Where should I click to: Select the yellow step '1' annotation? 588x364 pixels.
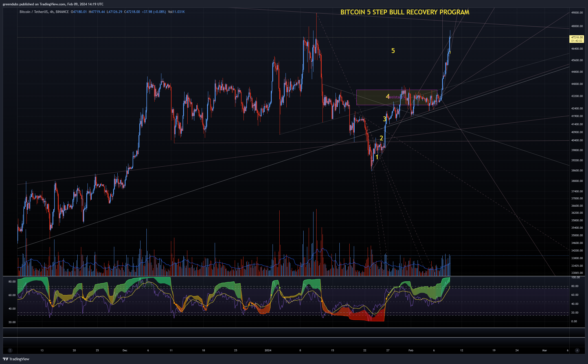tap(377, 157)
